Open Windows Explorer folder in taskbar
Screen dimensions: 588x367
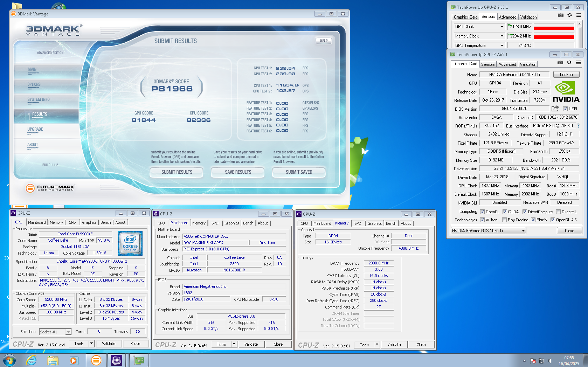[53, 360]
